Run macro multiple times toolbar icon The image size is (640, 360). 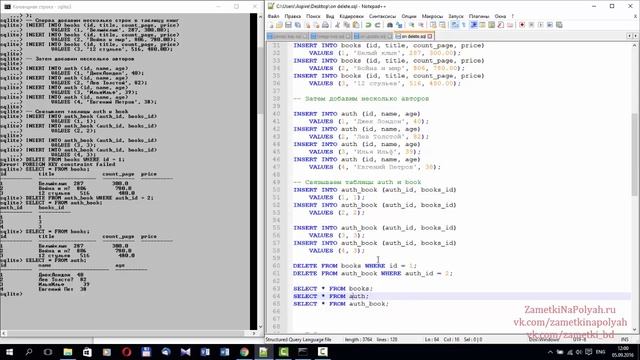tap(550, 25)
